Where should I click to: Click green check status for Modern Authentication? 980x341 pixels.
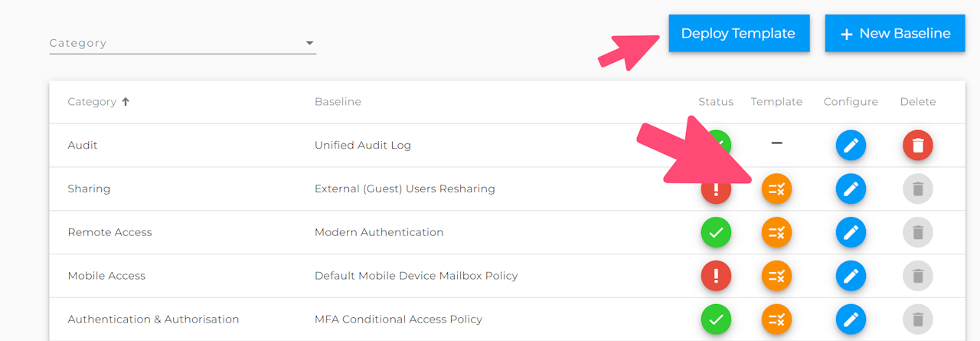click(716, 232)
